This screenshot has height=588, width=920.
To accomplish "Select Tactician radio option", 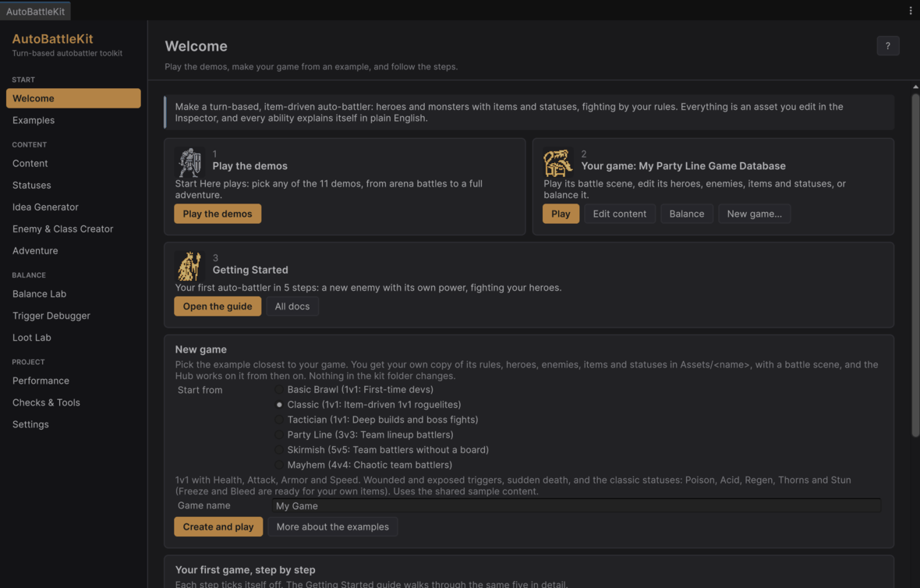I will 279,420.
